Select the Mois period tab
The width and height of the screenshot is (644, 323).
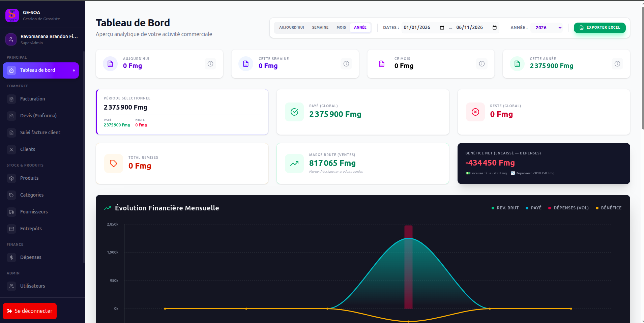point(341,28)
